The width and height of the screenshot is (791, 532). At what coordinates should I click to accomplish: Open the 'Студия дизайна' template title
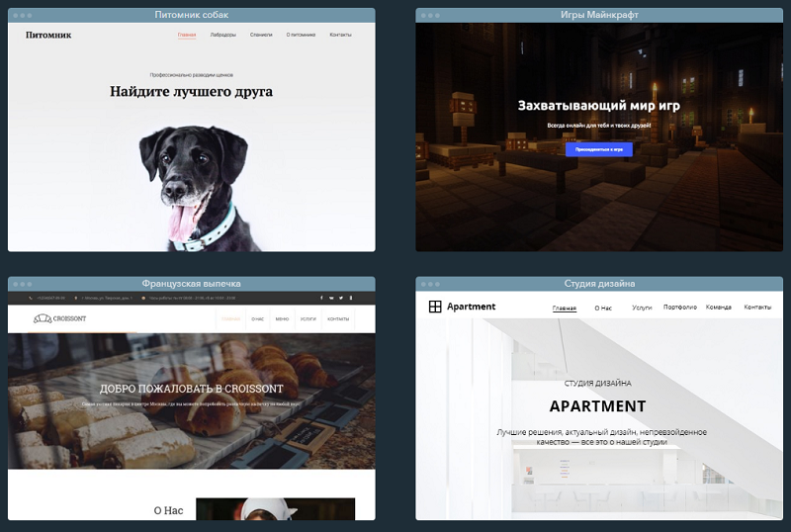[599, 283]
